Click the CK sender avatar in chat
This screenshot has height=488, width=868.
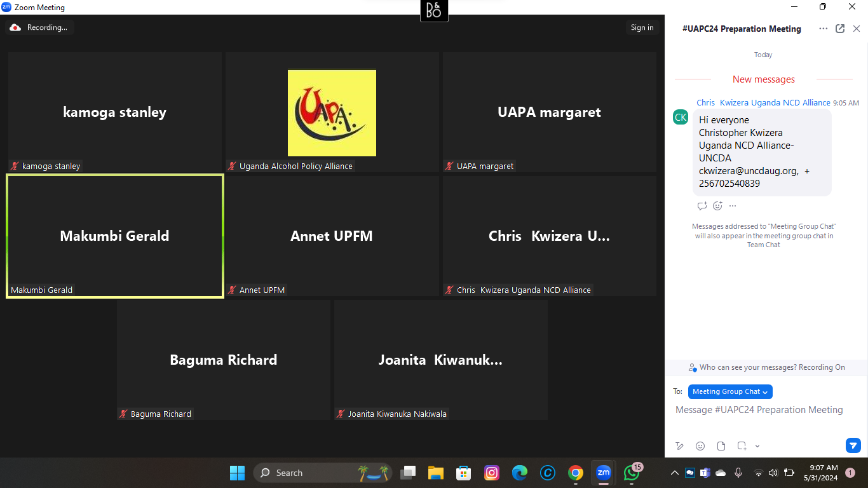click(681, 117)
